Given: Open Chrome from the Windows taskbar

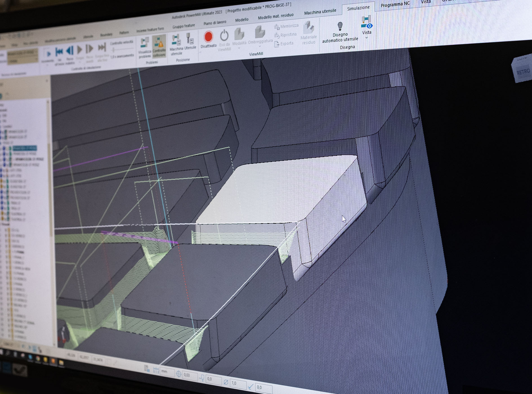Looking at the screenshot, I should click(x=38, y=358).
